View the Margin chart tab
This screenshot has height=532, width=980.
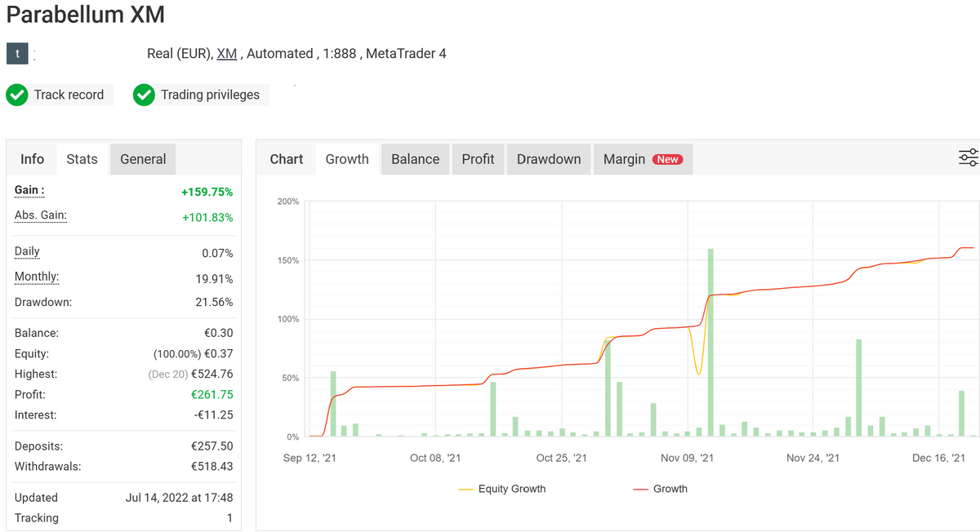coord(624,159)
